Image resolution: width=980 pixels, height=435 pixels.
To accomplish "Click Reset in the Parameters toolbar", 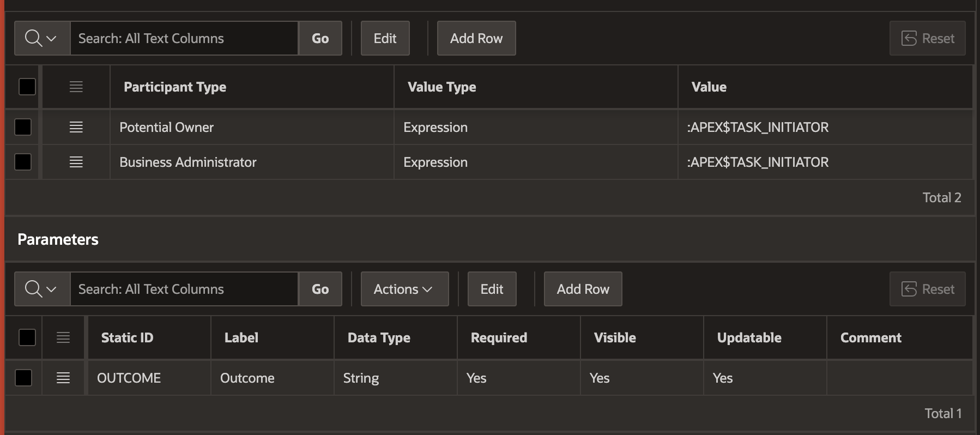I will tap(927, 289).
